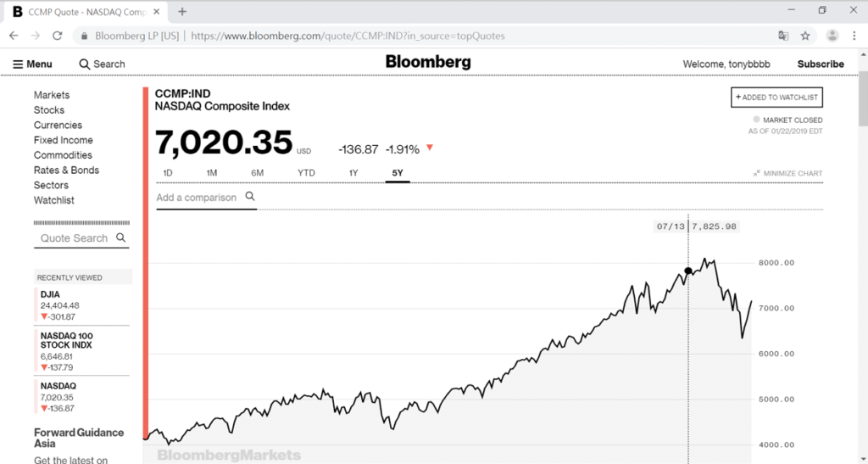Click Welcome, tonybbbb account link

(726, 64)
